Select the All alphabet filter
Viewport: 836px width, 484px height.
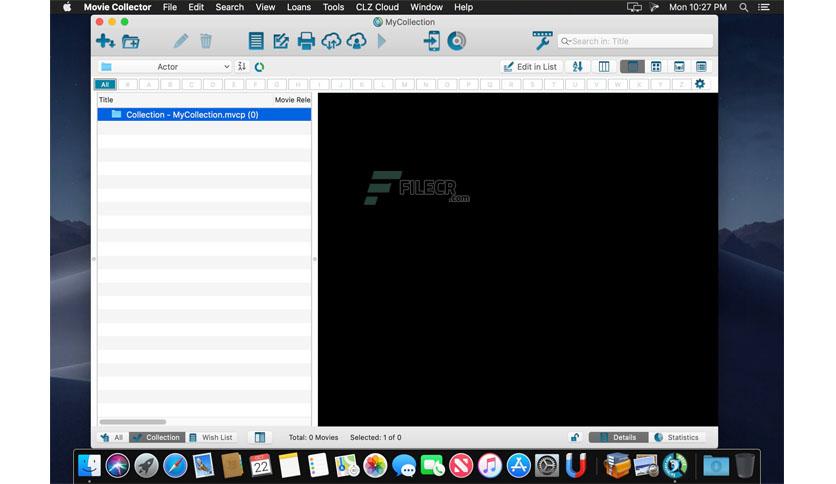point(105,84)
